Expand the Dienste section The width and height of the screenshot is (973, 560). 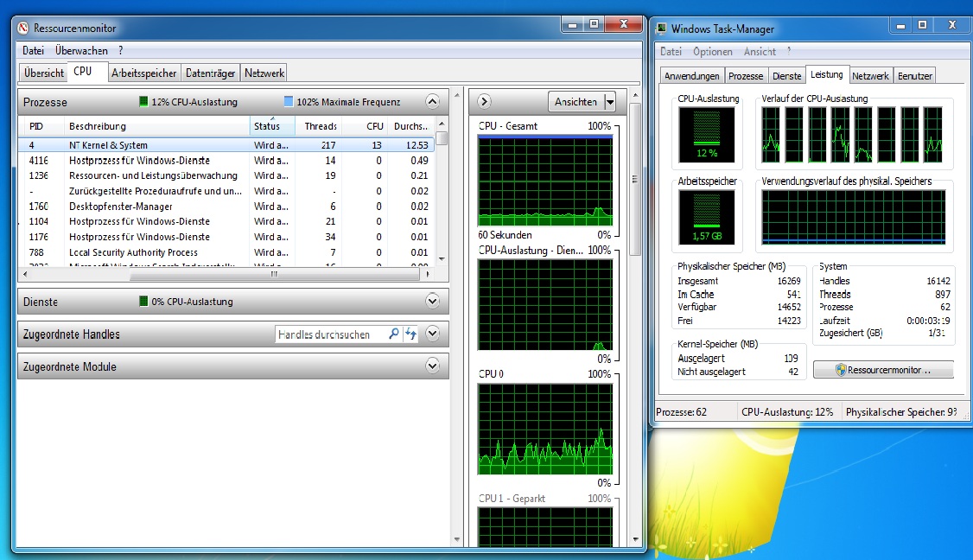(433, 301)
